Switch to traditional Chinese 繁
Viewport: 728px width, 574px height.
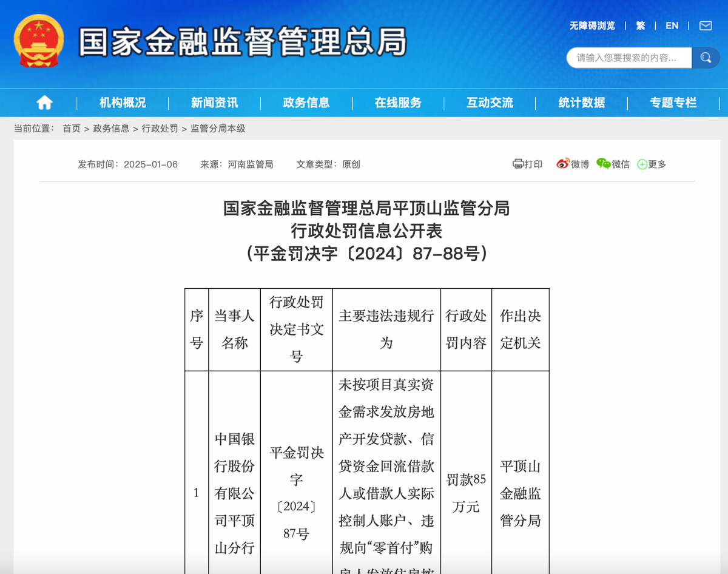pos(641,25)
